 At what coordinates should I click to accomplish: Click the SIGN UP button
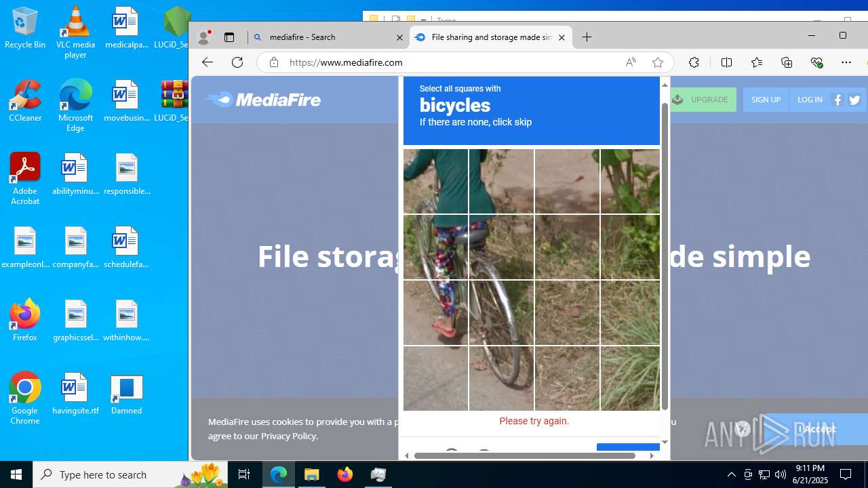[x=766, y=100]
